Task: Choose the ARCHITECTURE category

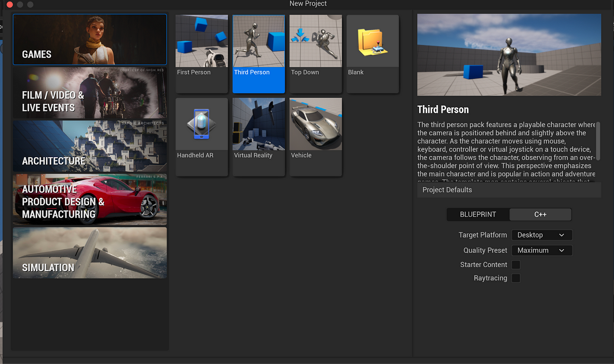Action: point(90,146)
